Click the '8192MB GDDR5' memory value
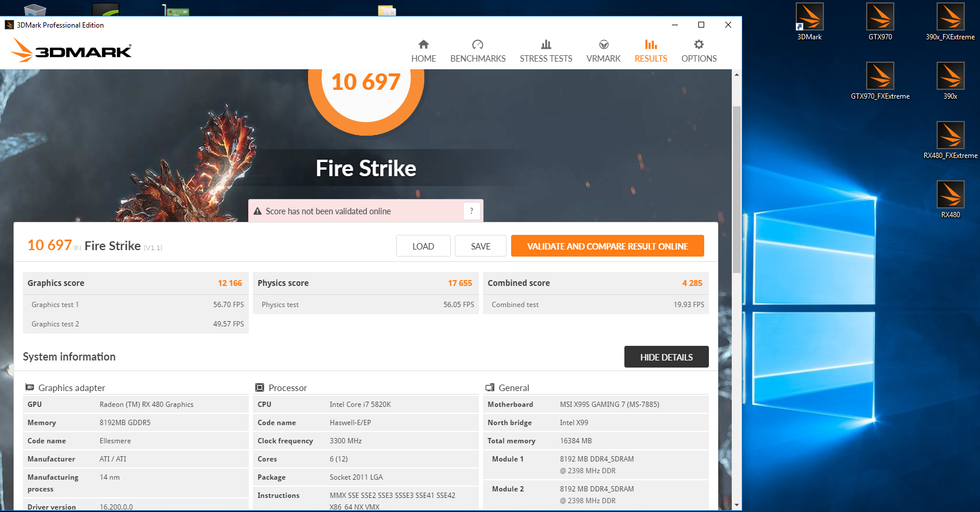The image size is (980, 512). [125, 423]
